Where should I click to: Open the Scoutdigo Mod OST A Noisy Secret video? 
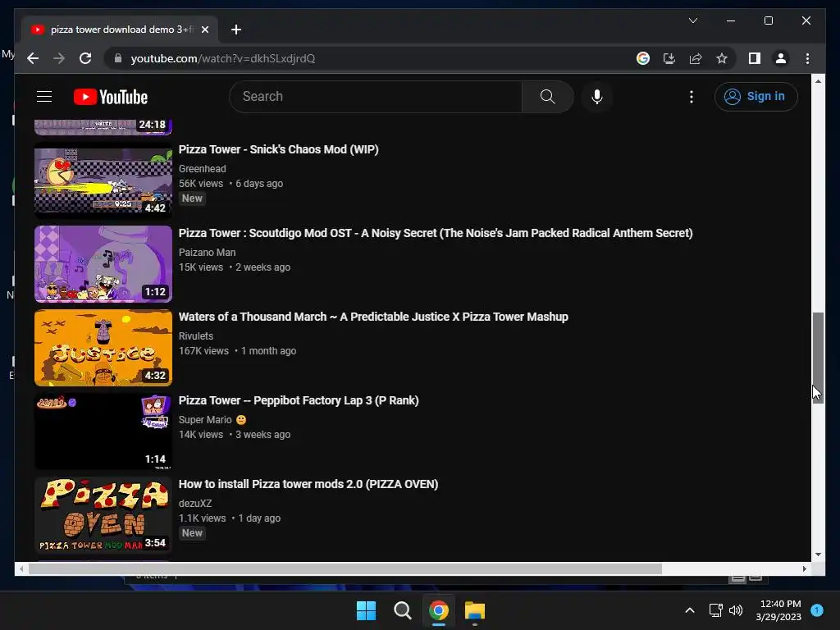[436, 233]
